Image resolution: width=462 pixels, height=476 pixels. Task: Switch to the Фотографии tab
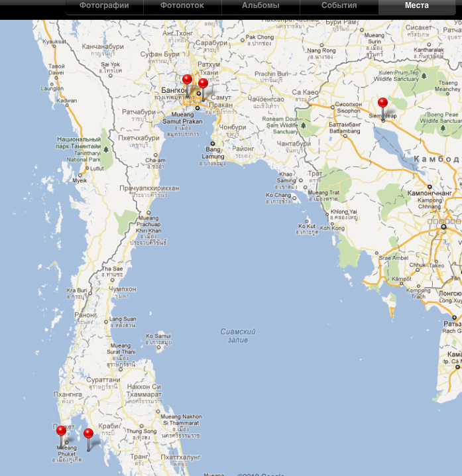click(x=103, y=5)
